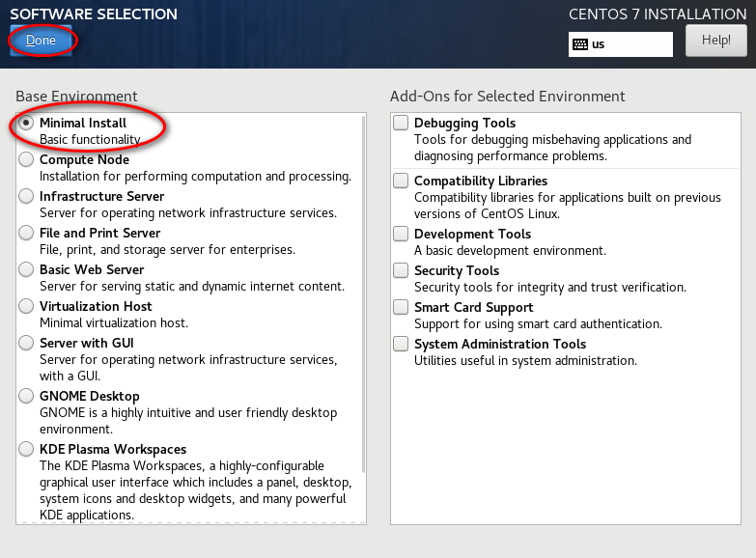Tick the Development Tools checkbox
This screenshot has width=756, height=558.
[x=401, y=234]
